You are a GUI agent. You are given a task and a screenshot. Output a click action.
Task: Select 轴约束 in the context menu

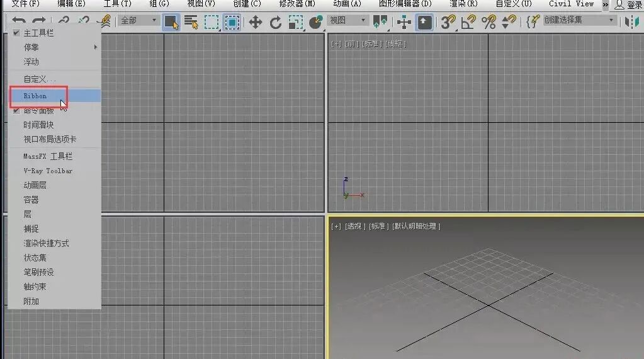point(54,287)
